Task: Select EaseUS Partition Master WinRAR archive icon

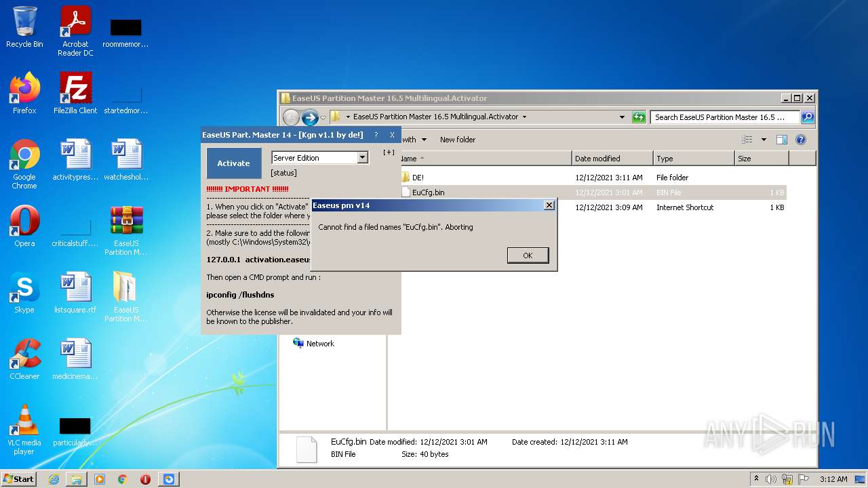Action: coord(126,231)
